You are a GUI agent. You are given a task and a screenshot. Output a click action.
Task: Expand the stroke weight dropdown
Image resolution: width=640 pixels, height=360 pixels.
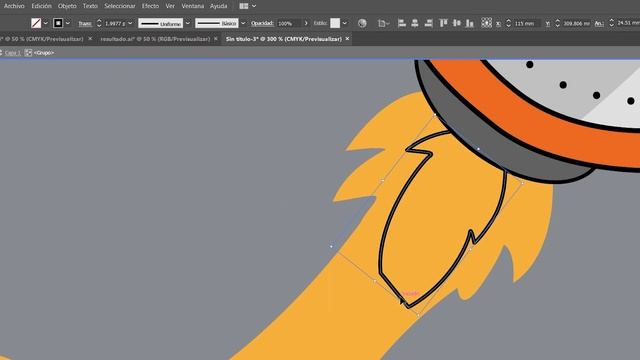(130, 23)
